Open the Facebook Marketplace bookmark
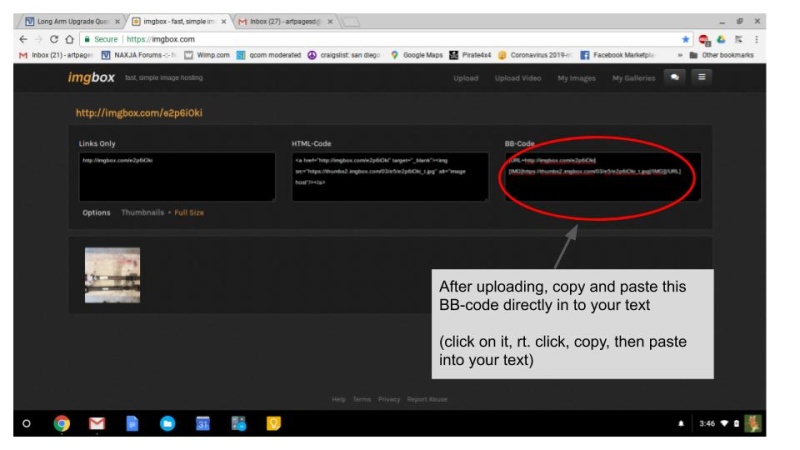 pos(617,55)
